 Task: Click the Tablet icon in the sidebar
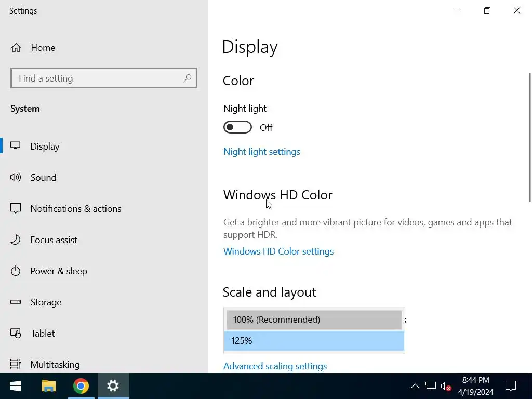click(x=15, y=333)
